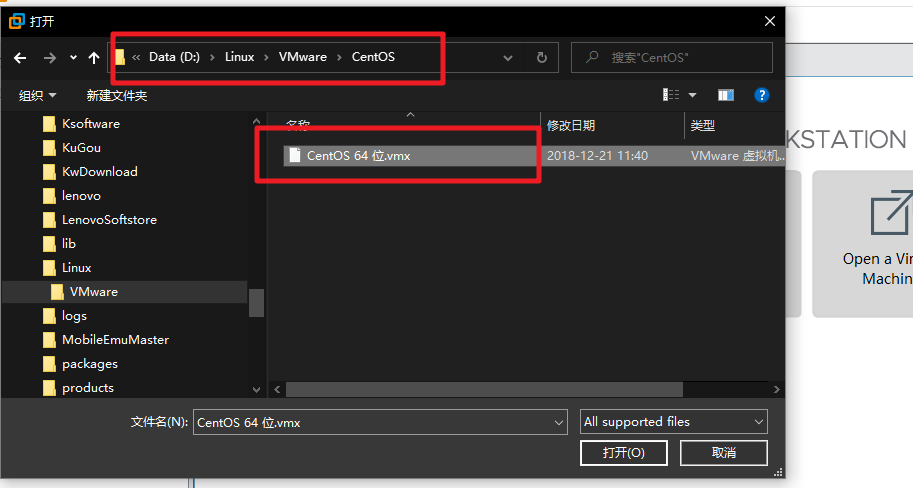This screenshot has width=913, height=488.
Task: Change the view layout icon
Action: point(671,95)
